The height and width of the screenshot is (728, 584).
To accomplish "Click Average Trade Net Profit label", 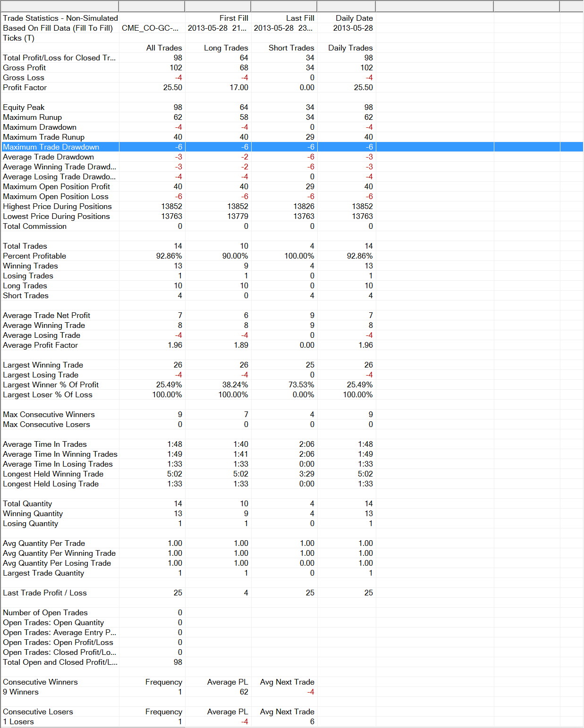I will [47, 315].
